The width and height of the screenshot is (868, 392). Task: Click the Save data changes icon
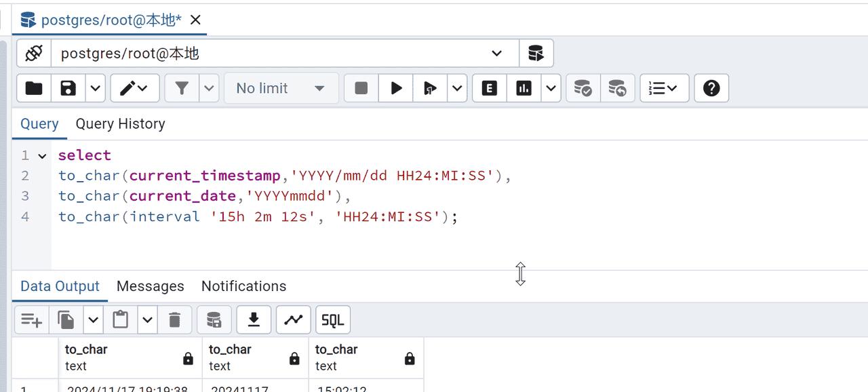[214, 319]
